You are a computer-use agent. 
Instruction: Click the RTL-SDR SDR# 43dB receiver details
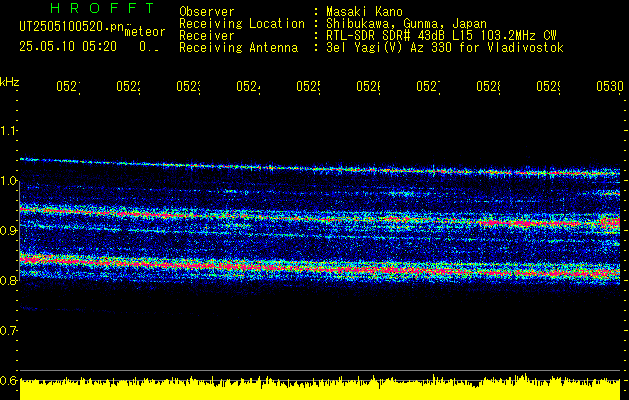click(441, 36)
